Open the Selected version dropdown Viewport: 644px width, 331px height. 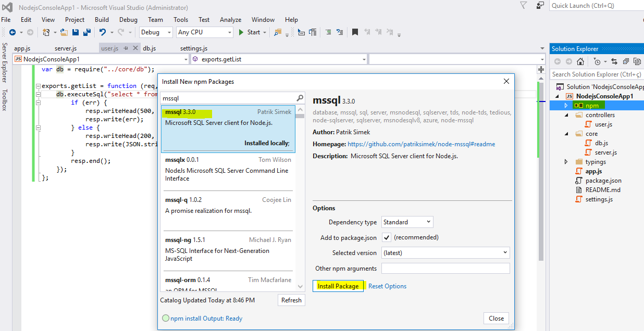pyautogui.click(x=445, y=252)
